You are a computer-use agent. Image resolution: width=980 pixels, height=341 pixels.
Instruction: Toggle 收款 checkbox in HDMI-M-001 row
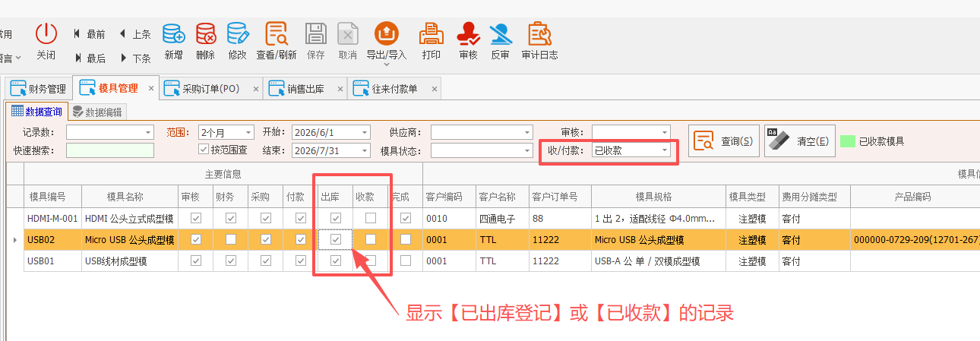coord(371,218)
